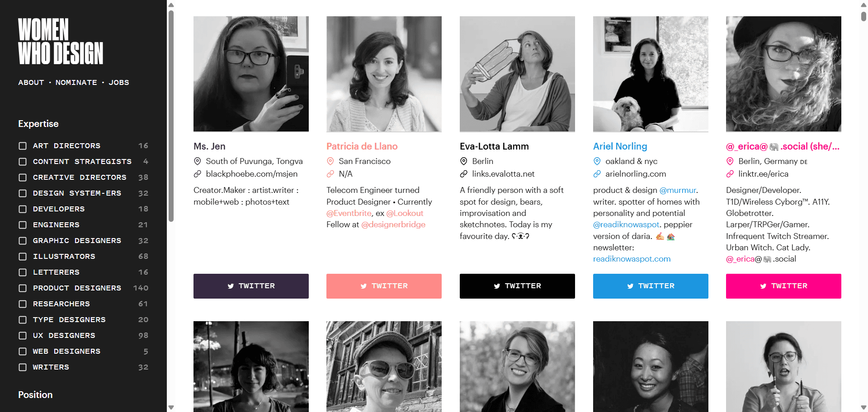Click the pin icon beside Berlin, Germany

click(x=730, y=161)
